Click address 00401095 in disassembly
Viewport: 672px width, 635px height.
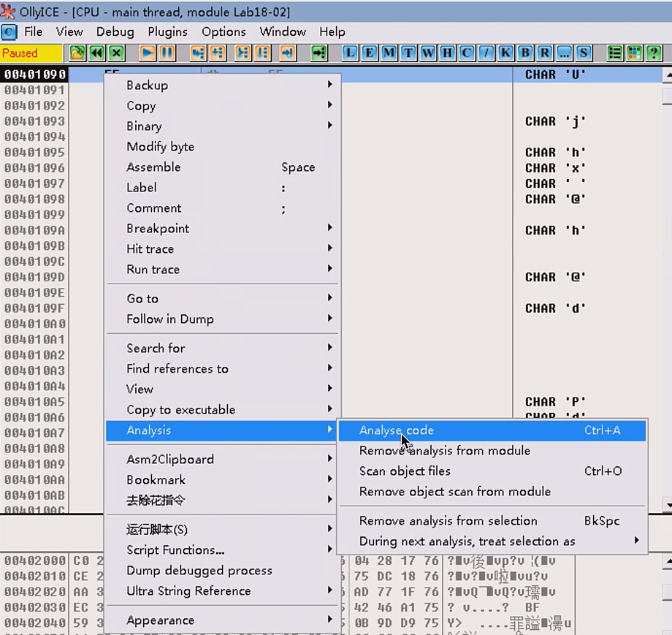34,153
